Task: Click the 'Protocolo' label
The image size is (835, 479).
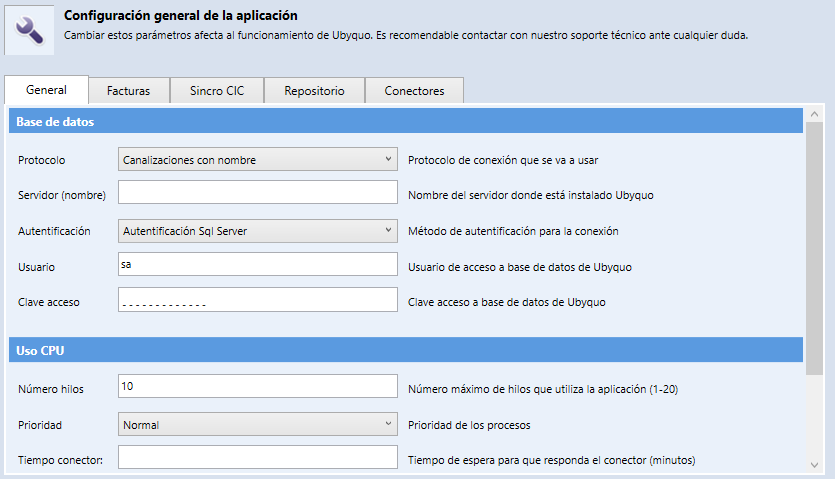Action: pyautogui.click(x=42, y=160)
